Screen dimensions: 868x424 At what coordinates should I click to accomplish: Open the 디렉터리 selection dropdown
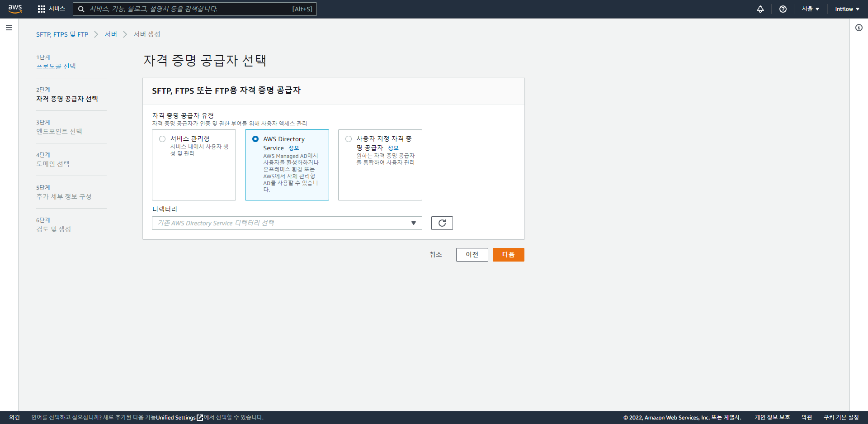287,223
